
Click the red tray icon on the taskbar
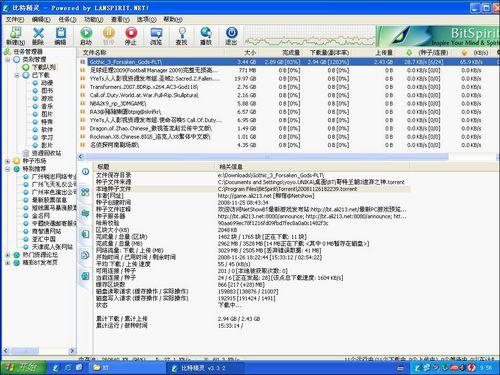pos(471,368)
